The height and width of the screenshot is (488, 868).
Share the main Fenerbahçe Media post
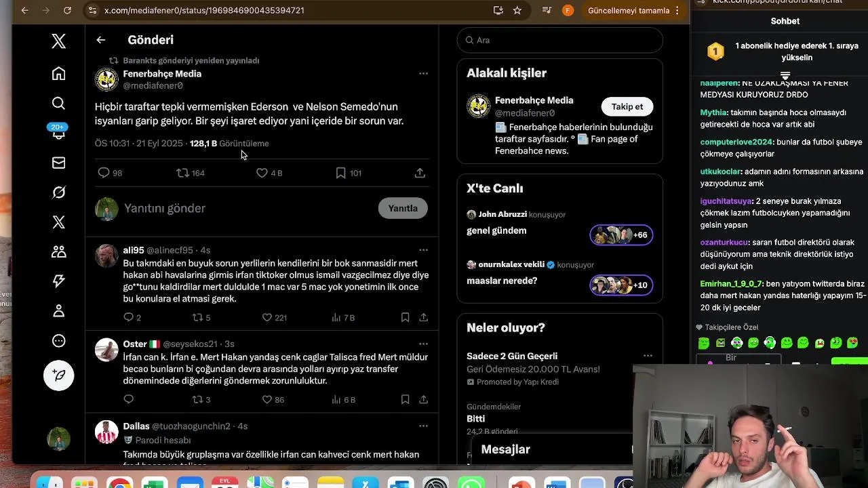pyautogui.click(x=420, y=173)
